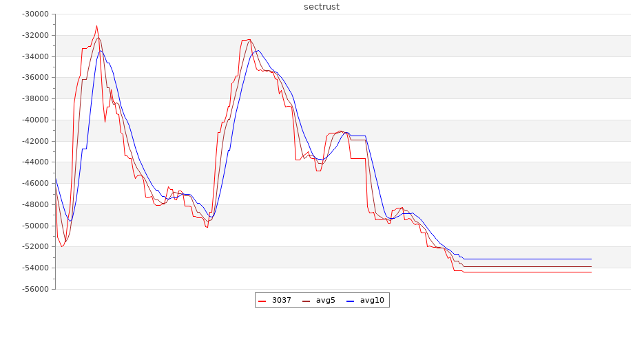Click the -44000 y-axis label
The image size is (644, 344).
click(x=34, y=162)
